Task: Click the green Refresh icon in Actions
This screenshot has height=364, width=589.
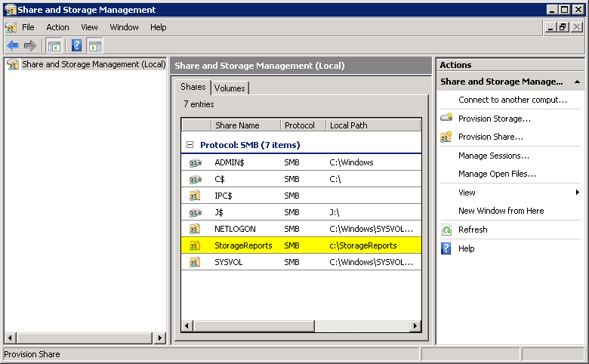Action: (x=446, y=230)
